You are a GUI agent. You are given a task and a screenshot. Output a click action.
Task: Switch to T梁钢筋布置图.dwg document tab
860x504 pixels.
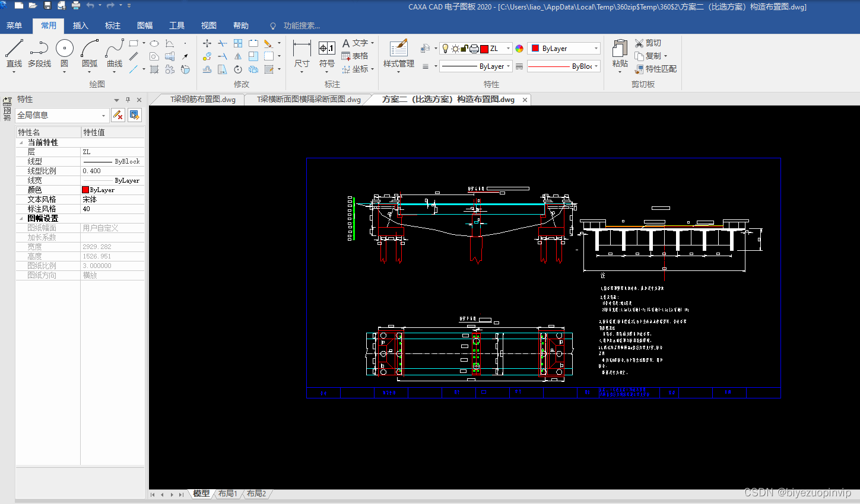203,100
